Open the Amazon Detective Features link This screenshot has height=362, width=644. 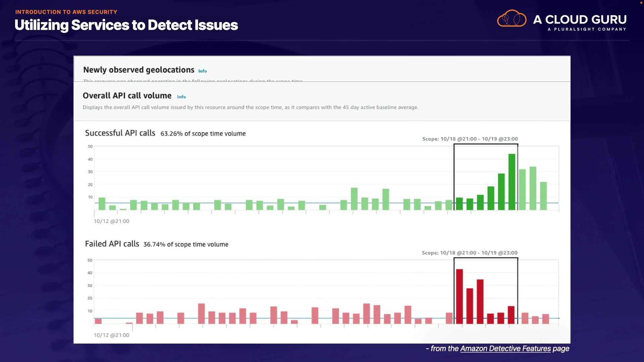(505, 349)
